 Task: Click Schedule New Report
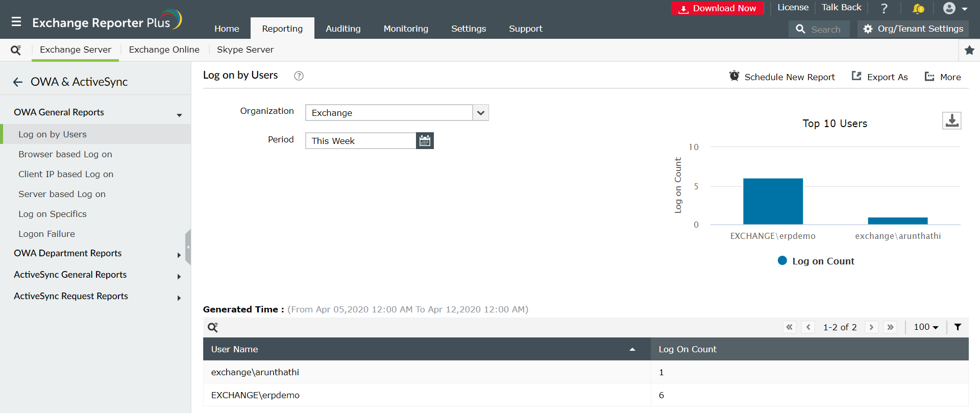click(x=782, y=77)
